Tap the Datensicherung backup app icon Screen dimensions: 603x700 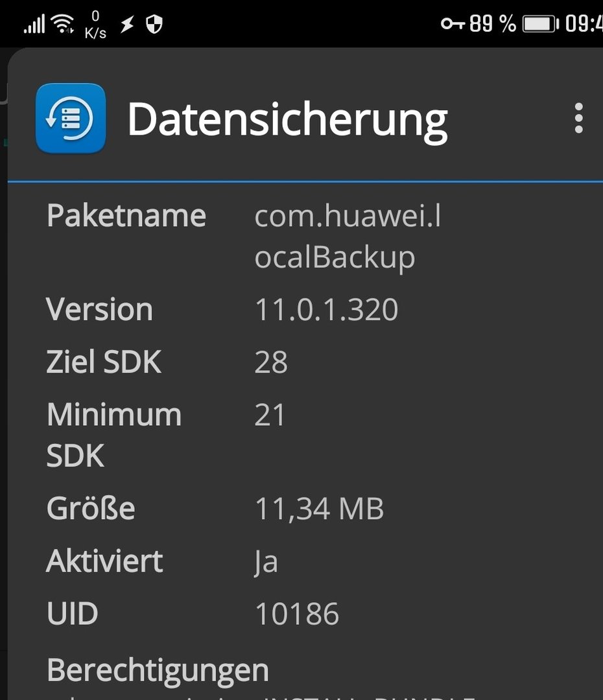(71, 119)
